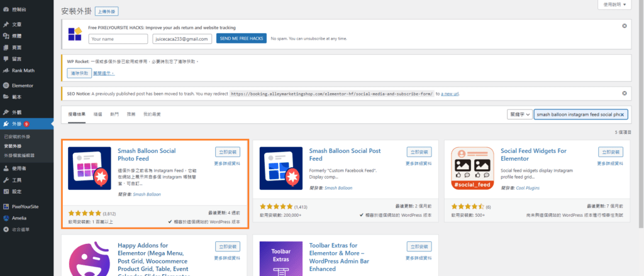The width and height of the screenshot is (644, 276).
Task: Click the SEND ME FREE HACKS button
Action: point(241,38)
